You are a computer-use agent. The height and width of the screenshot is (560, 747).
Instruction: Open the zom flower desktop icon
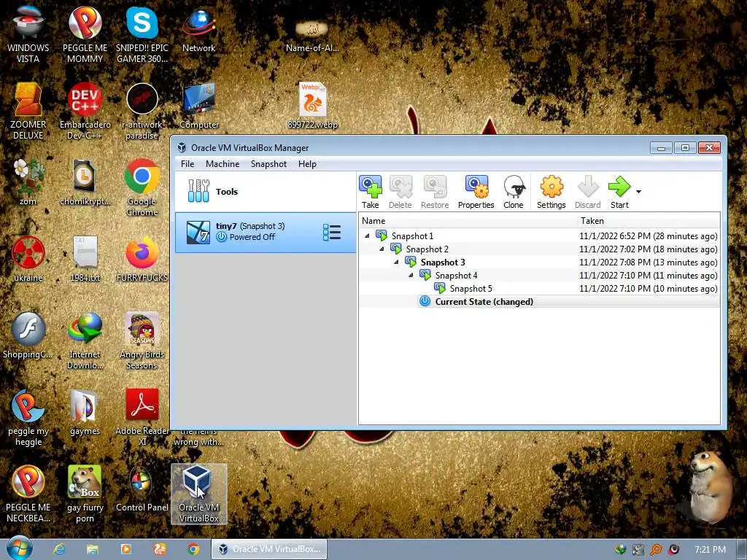28,183
